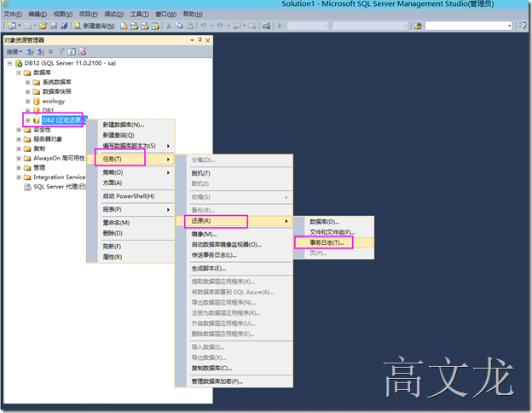Click the Analysis Services MDX Query icon

tap(135, 26)
